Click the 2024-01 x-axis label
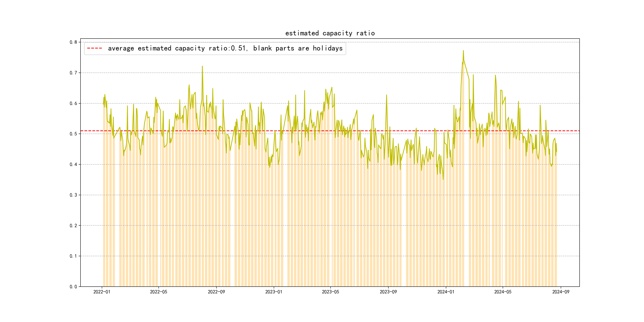 tap(446, 292)
